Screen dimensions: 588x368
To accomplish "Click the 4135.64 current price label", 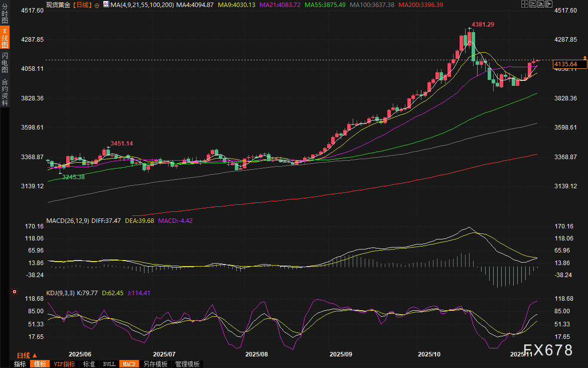I will coord(565,64).
